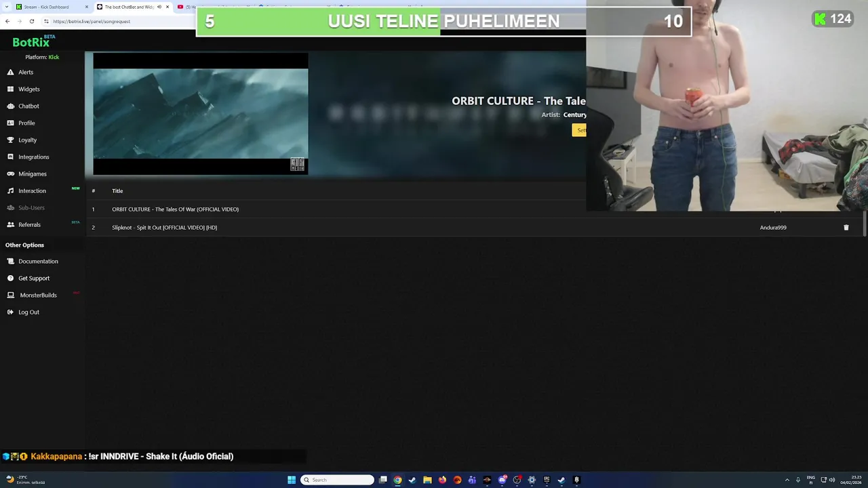Click the Title column header
Screen dimensions: 868x488
point(117,191)
